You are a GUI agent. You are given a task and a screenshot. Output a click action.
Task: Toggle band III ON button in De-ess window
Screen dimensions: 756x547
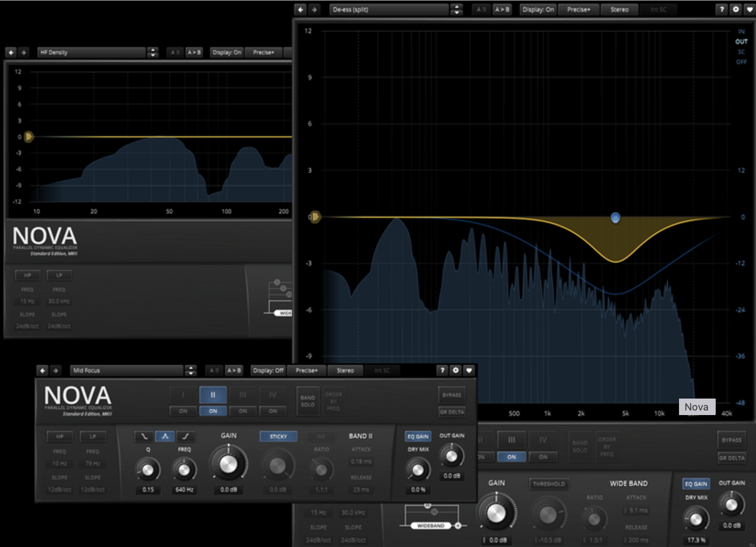click(512, 457)
